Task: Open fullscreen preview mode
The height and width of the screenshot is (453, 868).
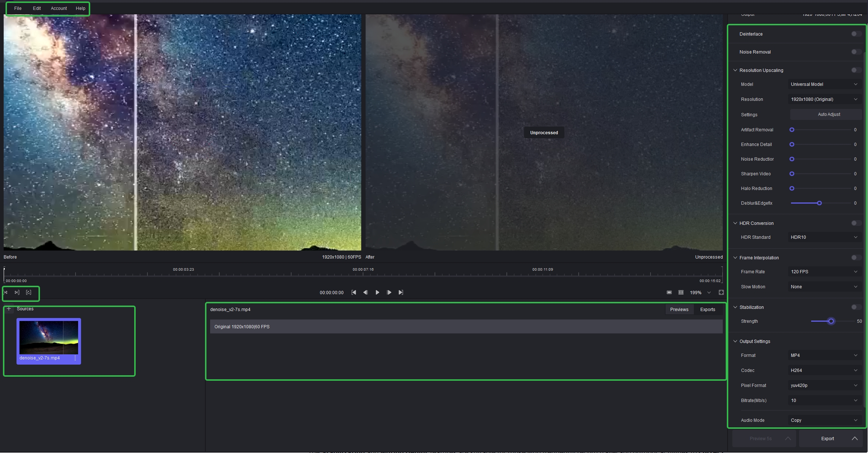Action: pos(721,292)
